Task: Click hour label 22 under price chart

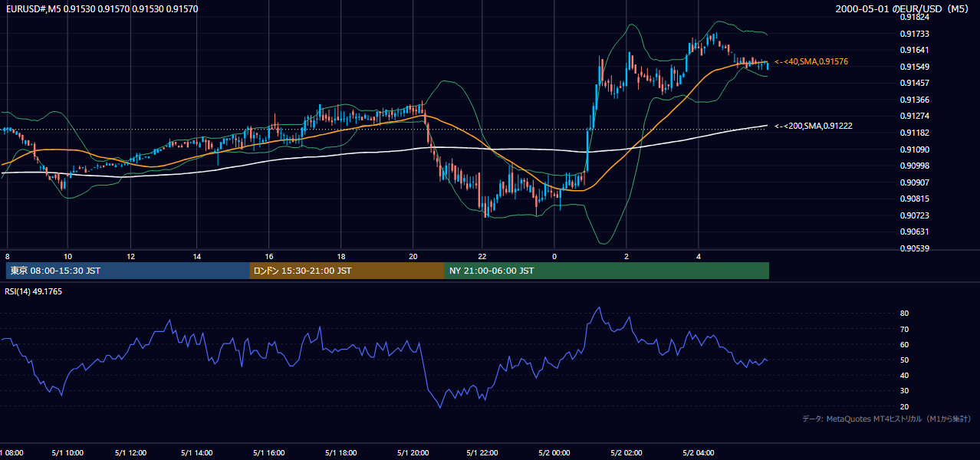Action: click(482, 255)
